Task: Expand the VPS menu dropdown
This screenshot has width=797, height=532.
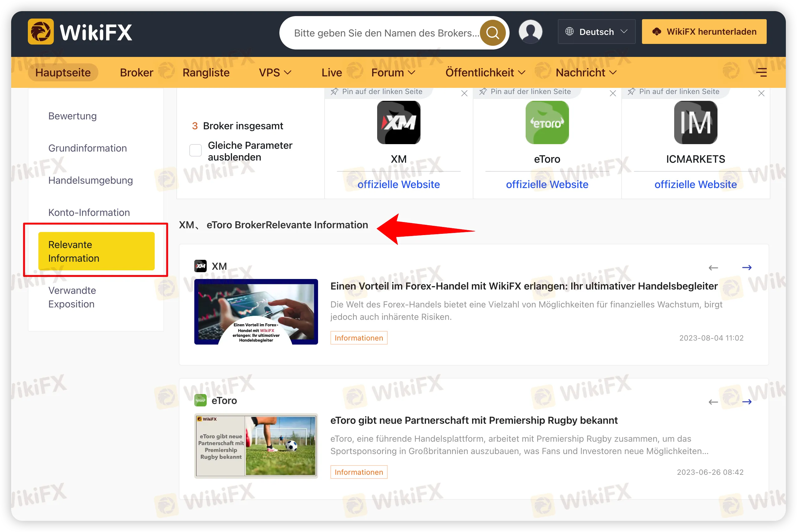Action: [275, 73]
